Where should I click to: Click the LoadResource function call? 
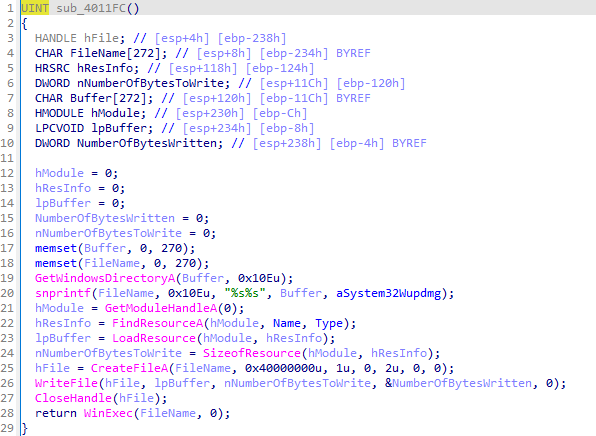tap(154, 338)
